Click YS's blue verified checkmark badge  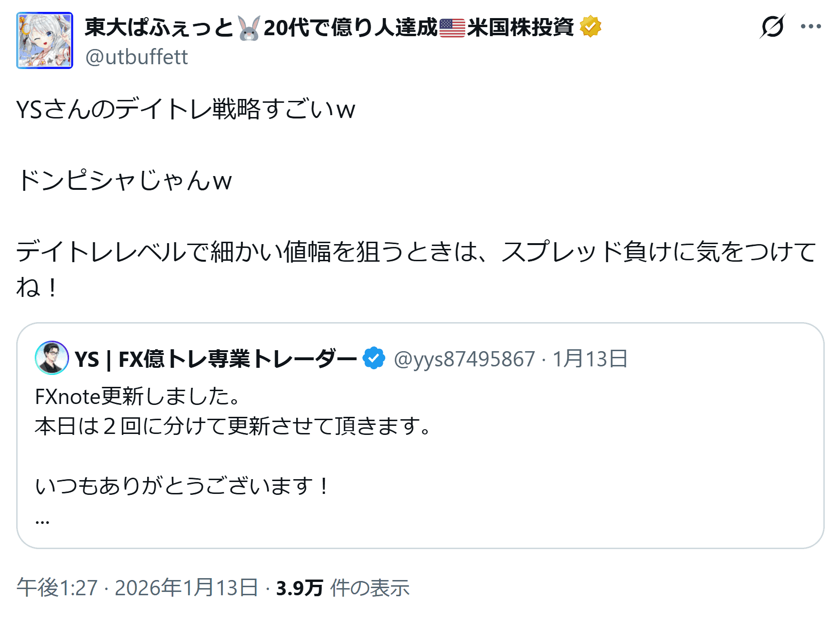click(374, 358)
